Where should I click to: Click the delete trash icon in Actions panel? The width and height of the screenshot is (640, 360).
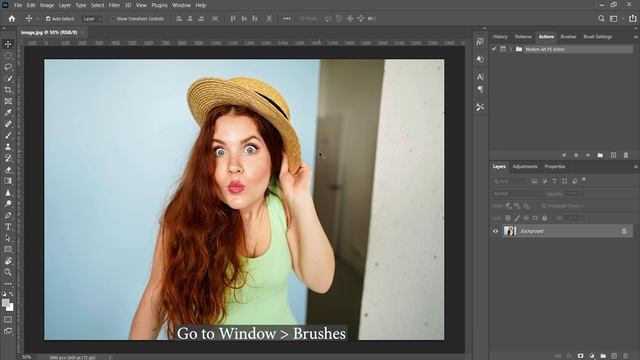click(626, 155)
